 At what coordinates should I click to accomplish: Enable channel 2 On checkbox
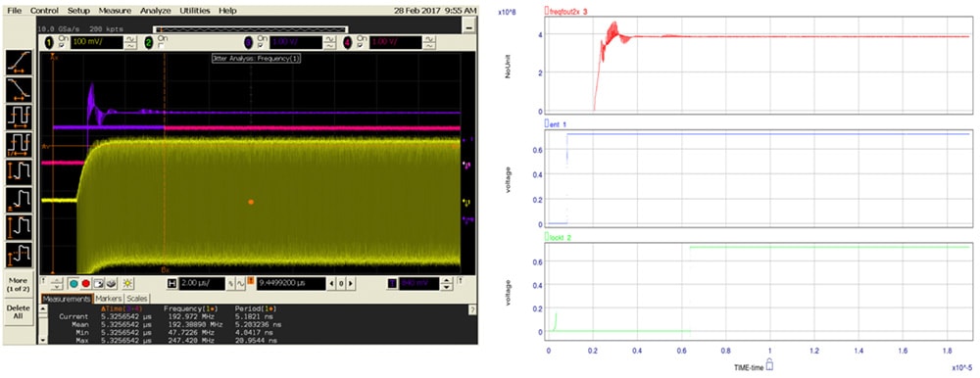161,46
